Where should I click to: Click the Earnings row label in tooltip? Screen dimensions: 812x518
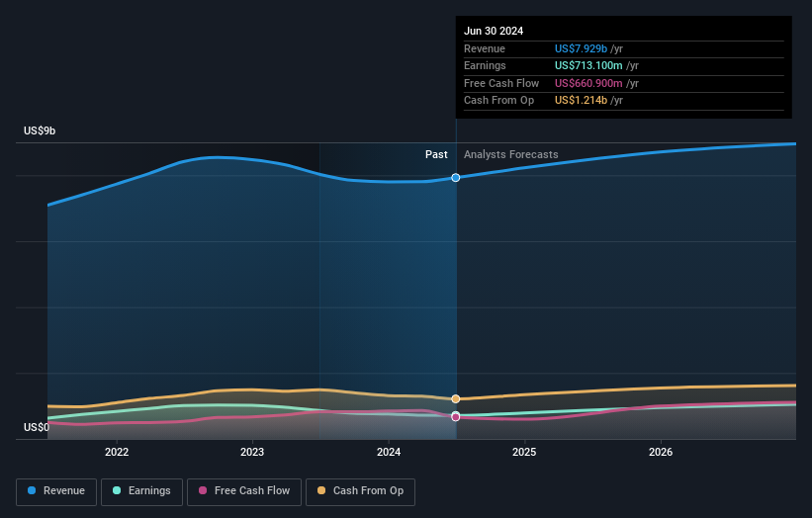click(x=485, y=65)
